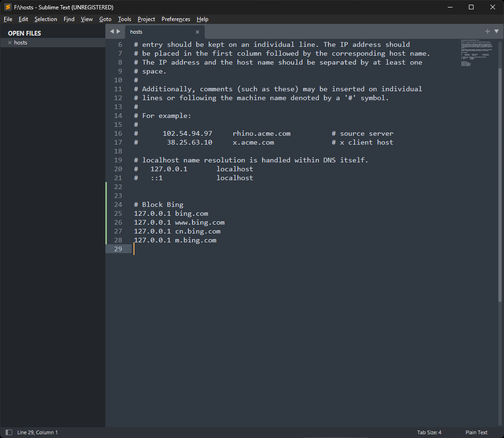The image size is (504, 438).
Task: Open the tab list dropdown arrow
Action: (x=497, y=31)
